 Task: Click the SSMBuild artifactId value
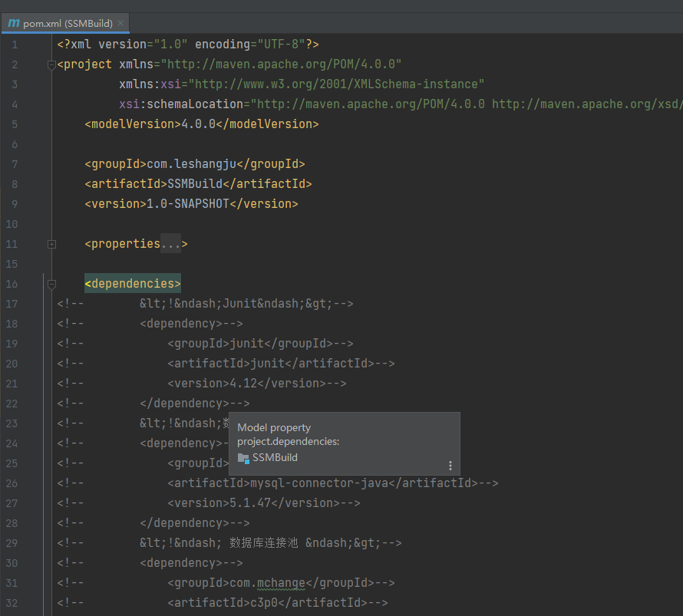[x=195, y=183]
